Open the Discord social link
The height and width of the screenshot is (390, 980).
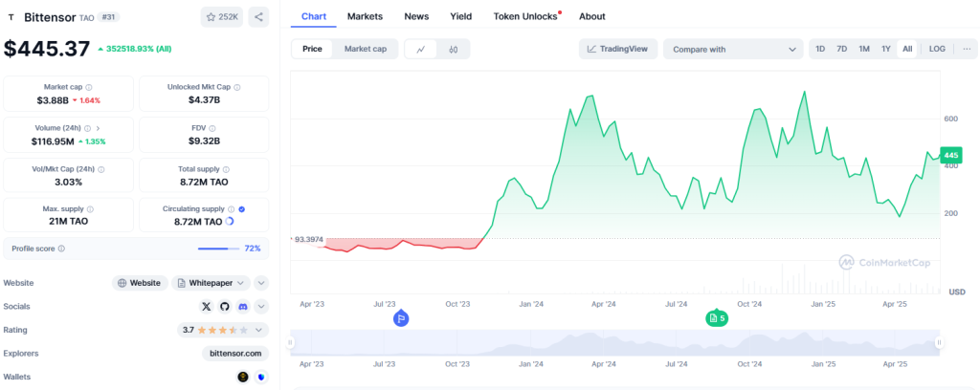[x=243, y=307]
